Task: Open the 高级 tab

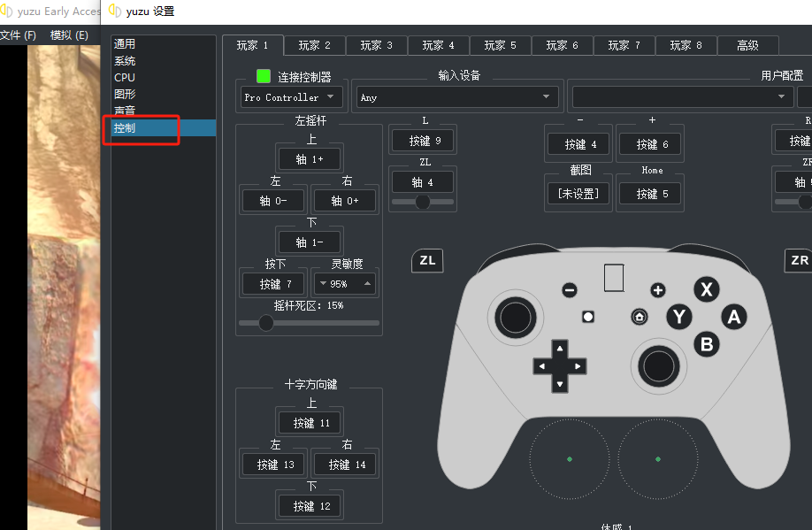Action: (x=747, y=45)
